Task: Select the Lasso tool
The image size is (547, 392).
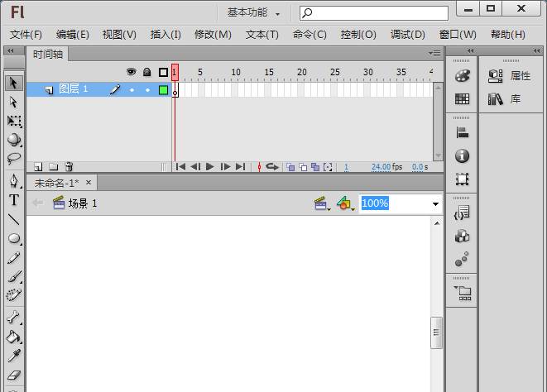Action: click(x=14, y=158)
